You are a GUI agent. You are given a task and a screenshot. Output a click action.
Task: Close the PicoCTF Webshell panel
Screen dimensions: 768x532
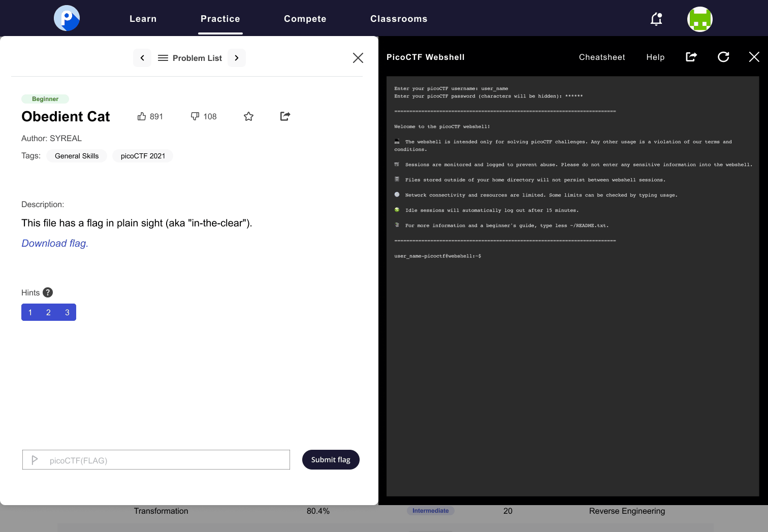pos(754,57)
